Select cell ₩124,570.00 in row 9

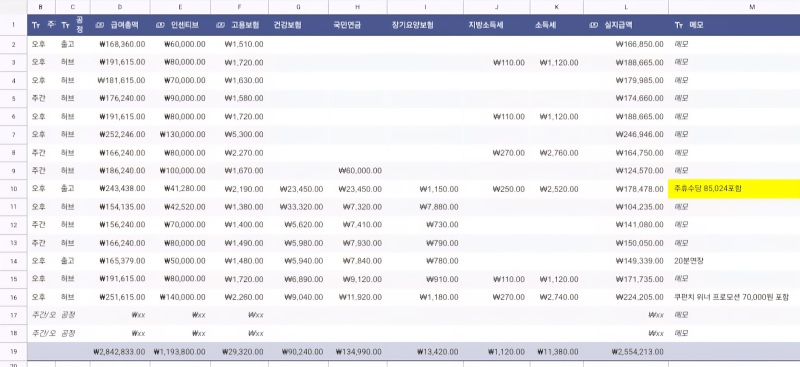626,170
